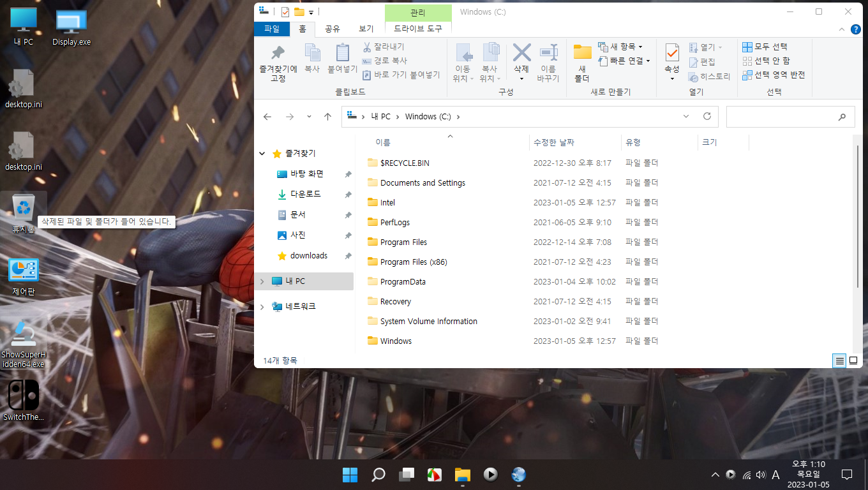The width and height of the screenshot is (868, 490).
Task: Click 바로 가기 붙여넣기
Action: (401, 75)
